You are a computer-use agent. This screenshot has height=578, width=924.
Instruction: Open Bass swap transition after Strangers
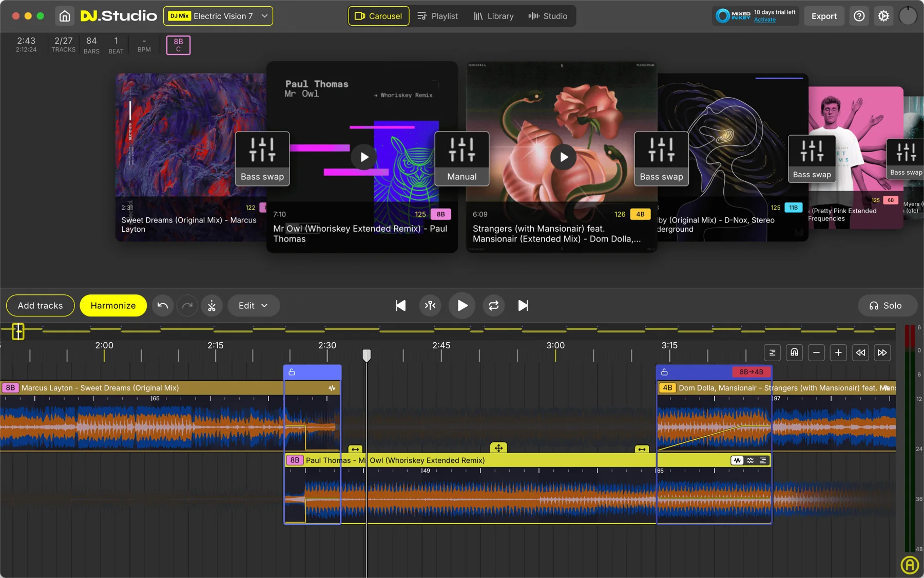pos(661,159)
